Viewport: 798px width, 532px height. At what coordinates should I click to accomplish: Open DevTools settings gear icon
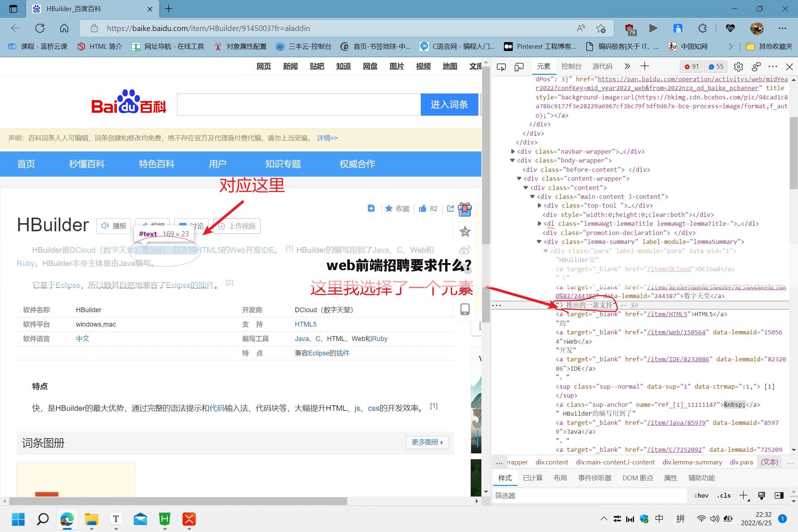tap(738, 66)
